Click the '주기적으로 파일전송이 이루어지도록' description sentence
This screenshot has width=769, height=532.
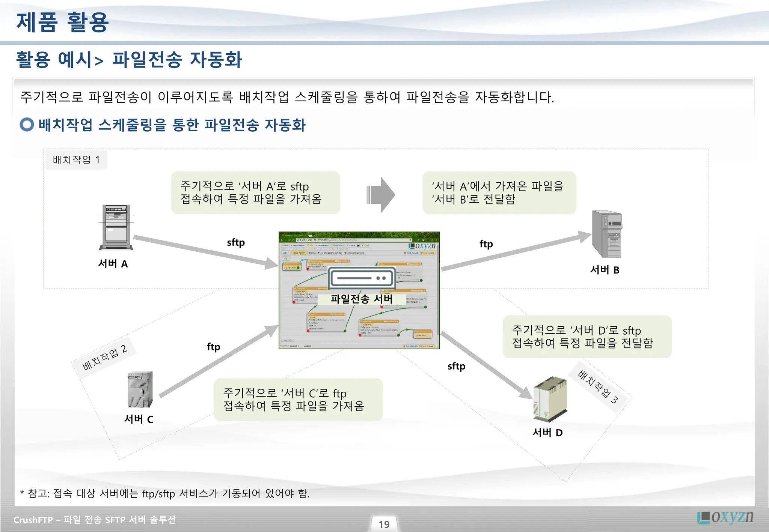[287, 97]
